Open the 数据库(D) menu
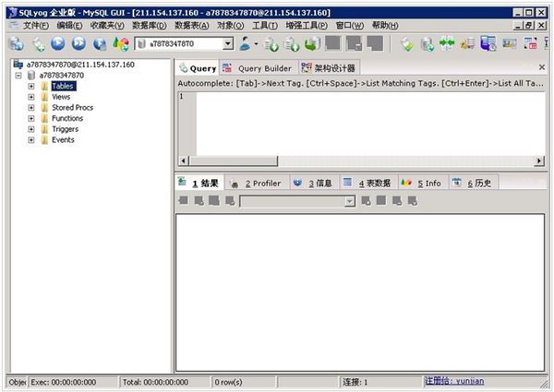The image size is (554, 392). [150, 26]
